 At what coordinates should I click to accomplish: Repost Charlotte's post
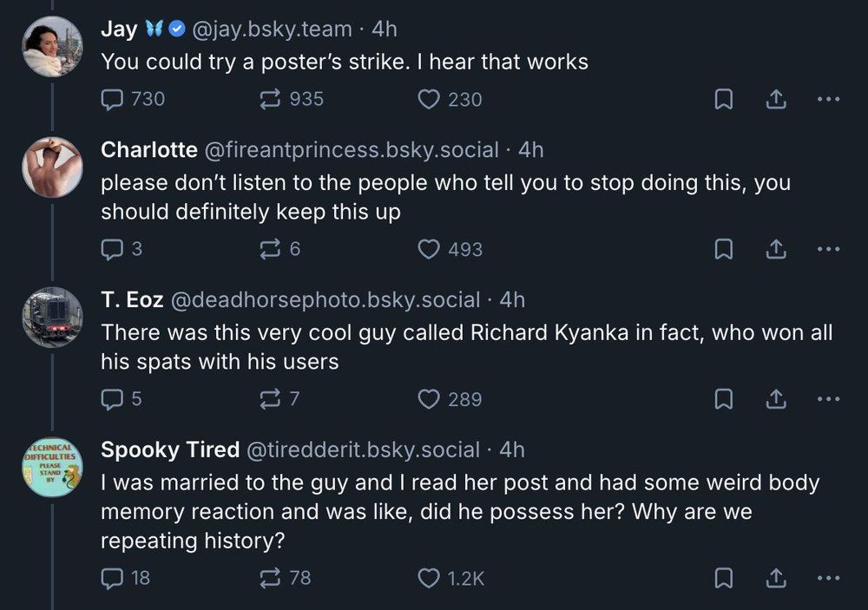[x=272, y=250]
